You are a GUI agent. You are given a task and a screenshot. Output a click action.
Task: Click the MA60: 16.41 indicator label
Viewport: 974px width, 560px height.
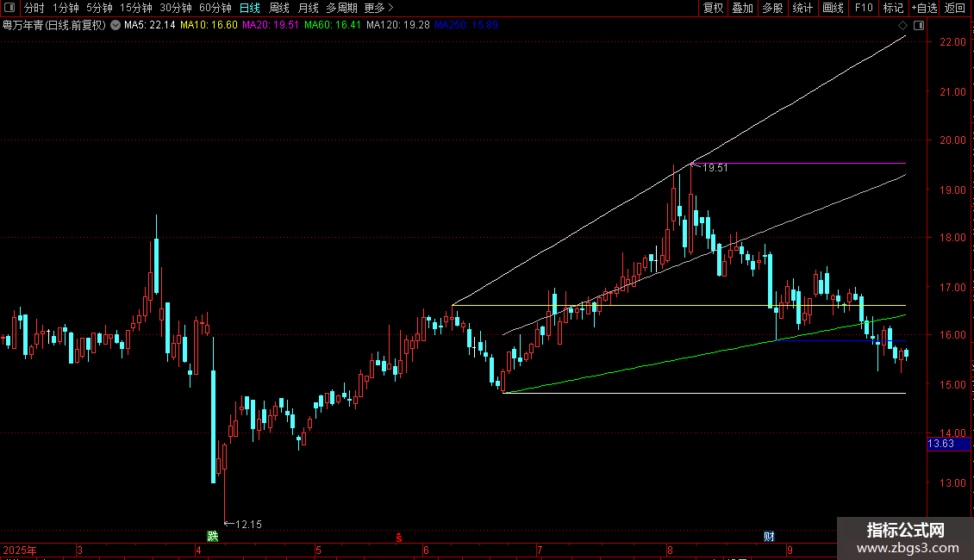333,25
